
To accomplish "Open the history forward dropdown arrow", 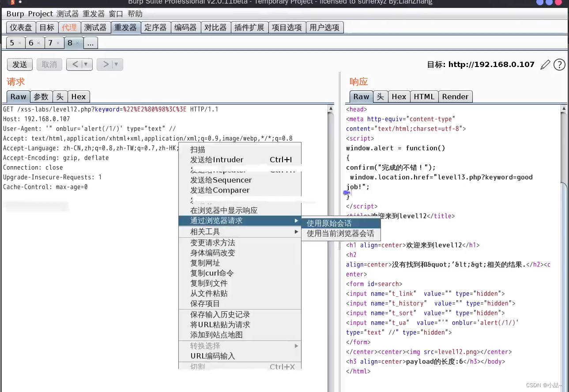I will click(x=116, y=64).
